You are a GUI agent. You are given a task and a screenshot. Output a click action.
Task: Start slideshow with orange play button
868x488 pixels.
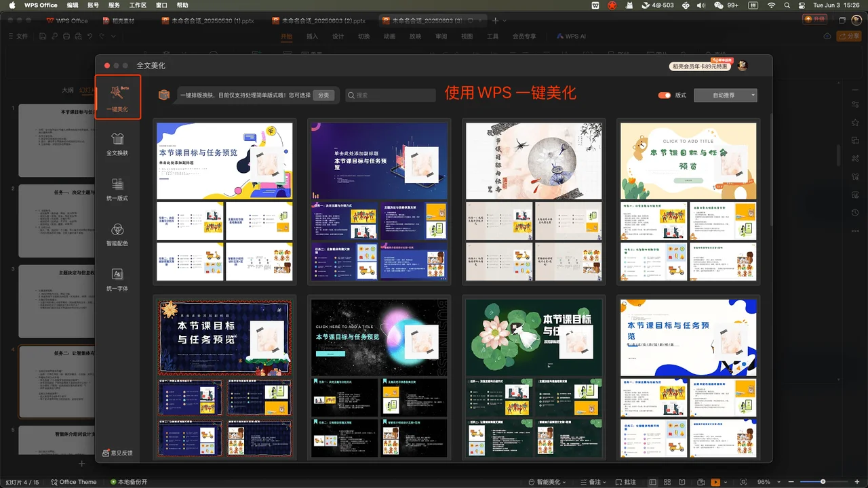pos(715,482)
